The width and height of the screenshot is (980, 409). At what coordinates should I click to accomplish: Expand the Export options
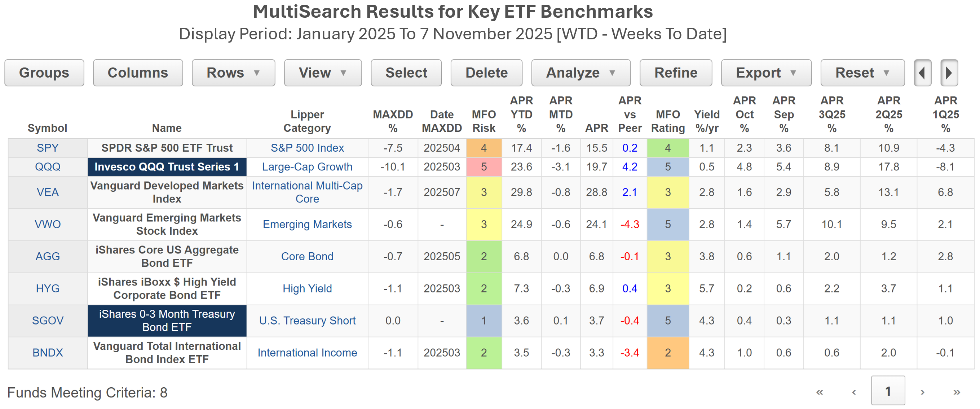(x=766, y=73)
